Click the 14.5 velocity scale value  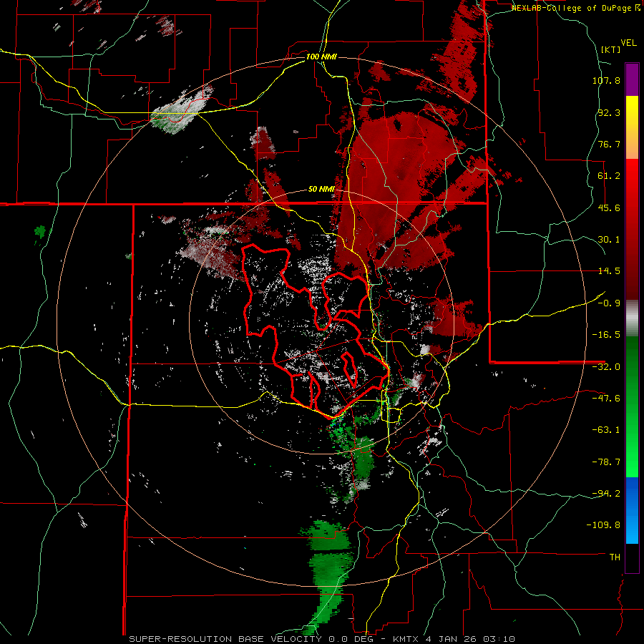pyautogui.click(x=609, y=271)
